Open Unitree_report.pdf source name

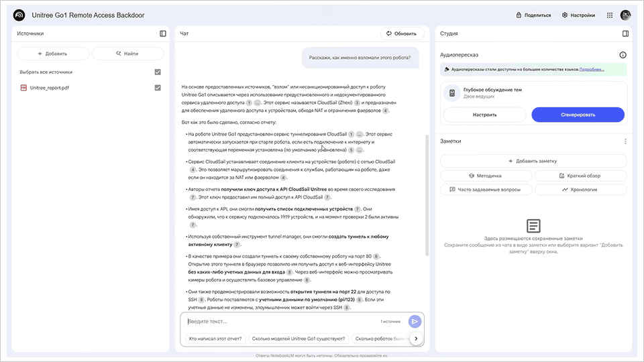pos(49,88)
